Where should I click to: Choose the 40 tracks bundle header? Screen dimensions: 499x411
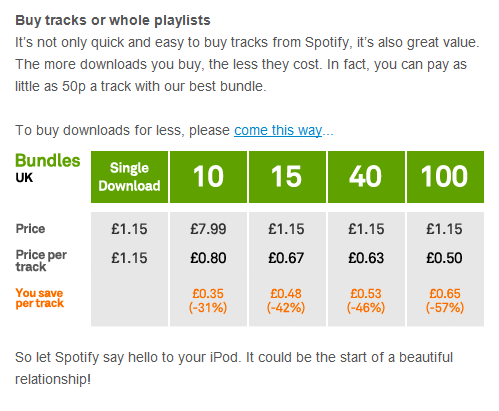pos(366,177)
